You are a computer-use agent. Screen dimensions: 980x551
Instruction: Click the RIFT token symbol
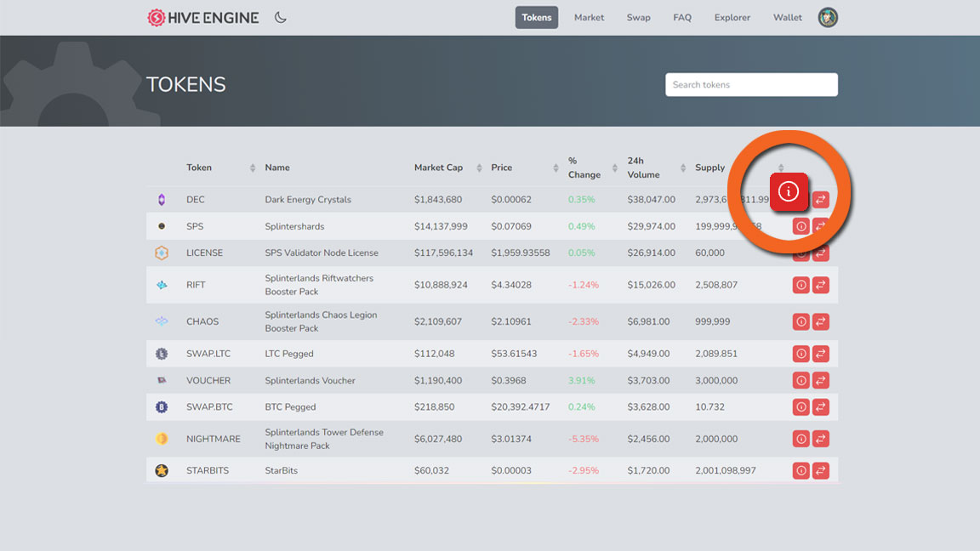[196, 285]
